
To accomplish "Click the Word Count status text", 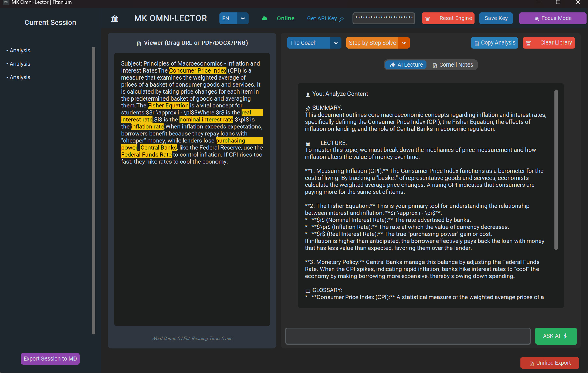I will [192, 338].
